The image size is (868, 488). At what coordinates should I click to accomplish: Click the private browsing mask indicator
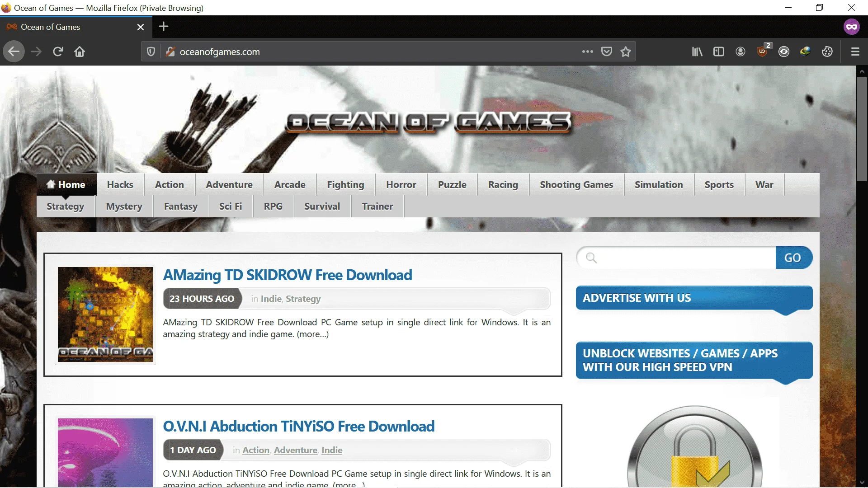coord(852,27)
